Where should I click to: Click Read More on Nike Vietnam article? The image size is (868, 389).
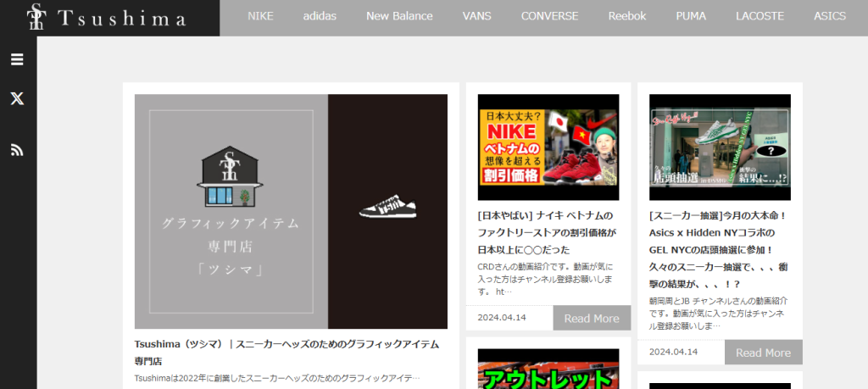click(x=591, y=318)
